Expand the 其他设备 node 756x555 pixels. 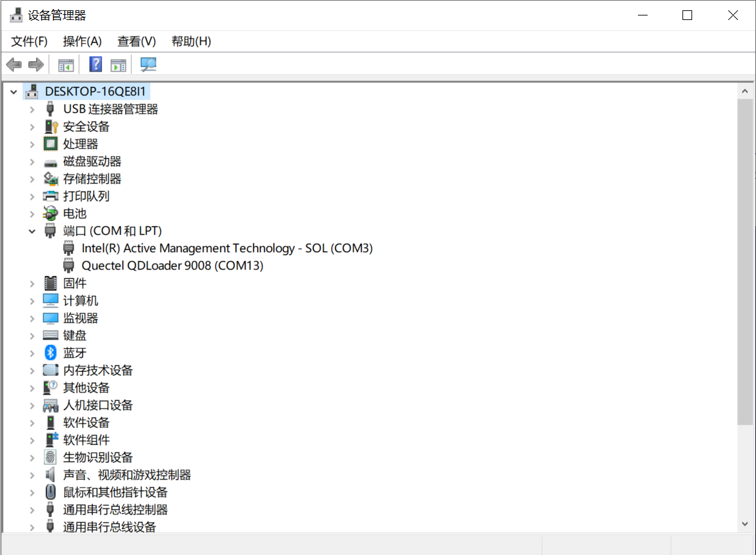[32, 388]
